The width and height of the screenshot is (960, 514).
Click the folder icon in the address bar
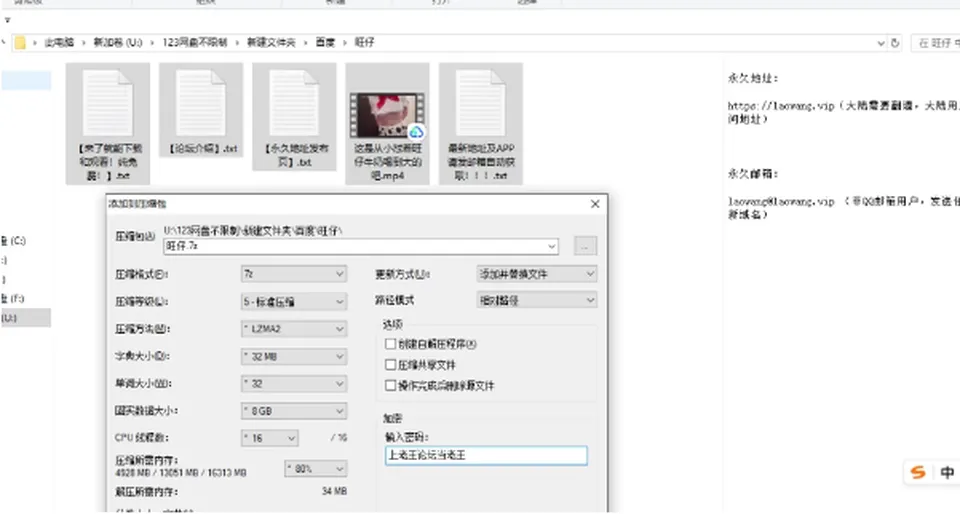(20, 43)
